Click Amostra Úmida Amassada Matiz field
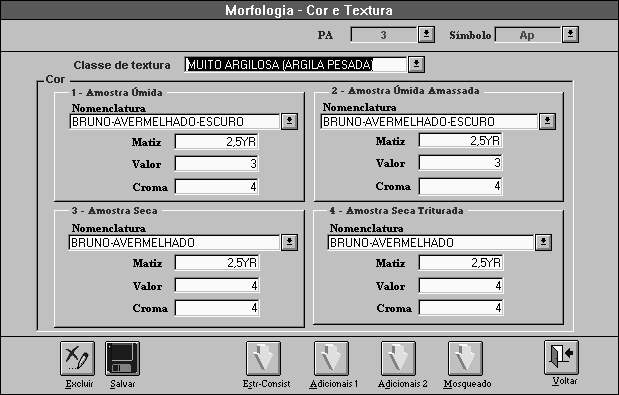This screenshot has width=619, height=395. (460, 140)
